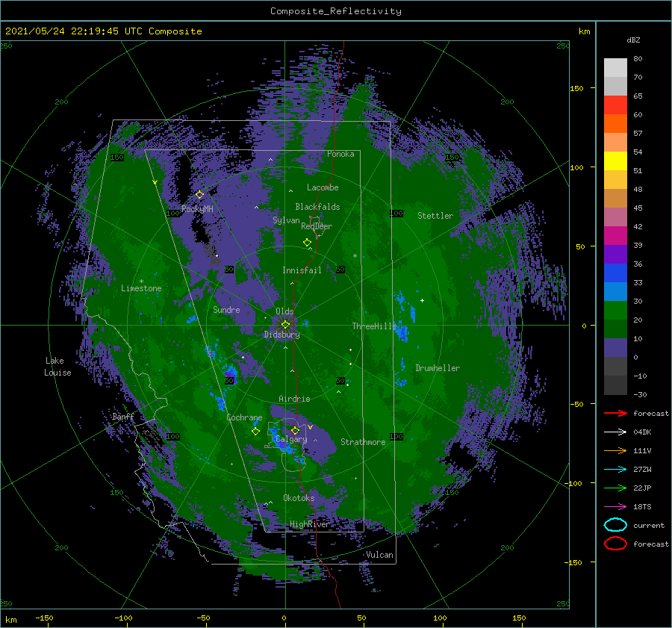Click the Stettler town label

(435, 216)
